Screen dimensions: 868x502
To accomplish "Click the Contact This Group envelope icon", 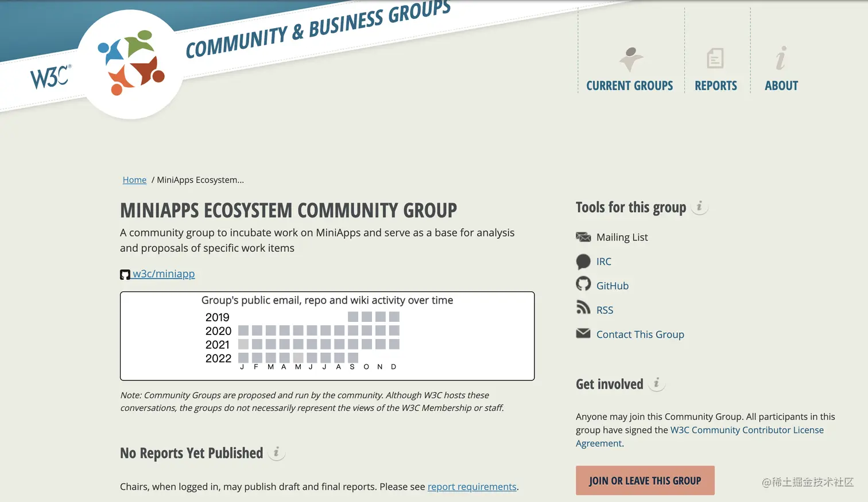I will point(583,333).
